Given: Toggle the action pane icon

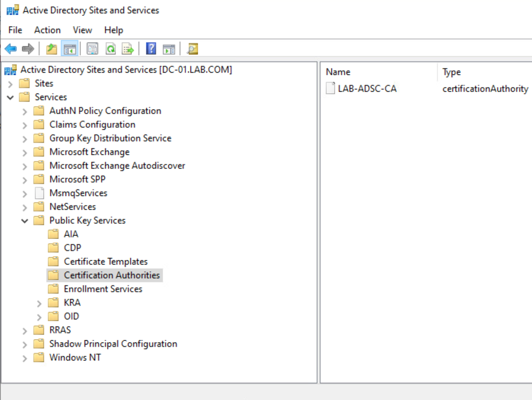Looking at the screenshot, I should pos(168,48).
